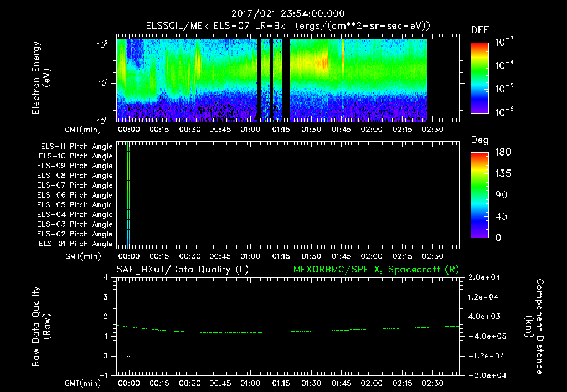
Task: Select the DEF label above the color bar
Action: (x=480, y=30)
